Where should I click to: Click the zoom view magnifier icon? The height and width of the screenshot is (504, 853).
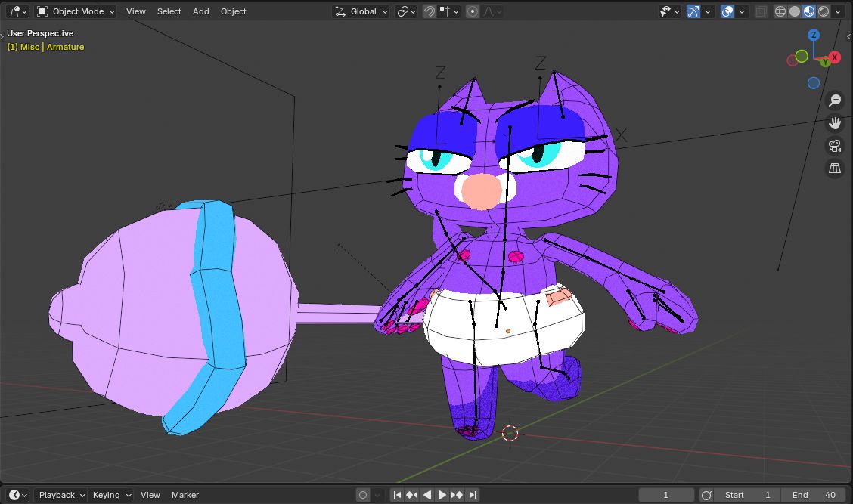point(835,100)
